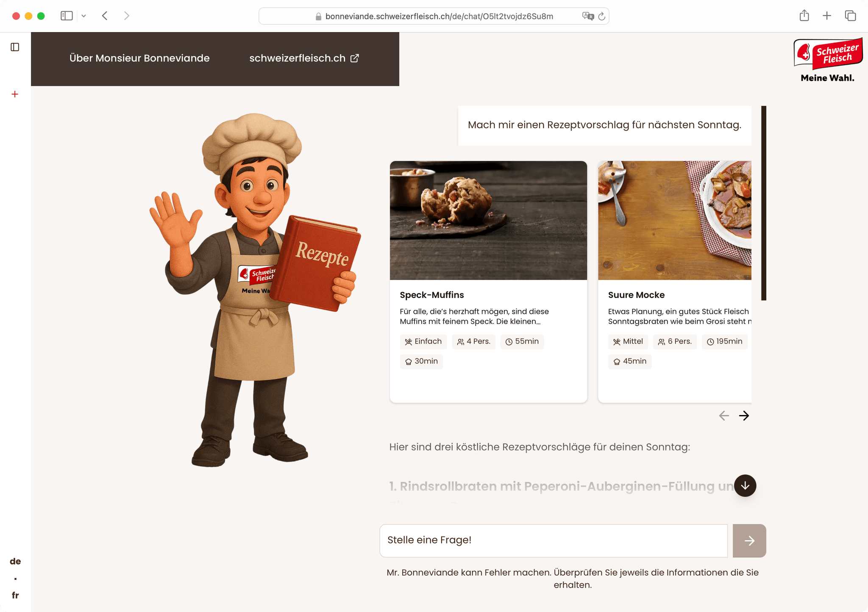Click the external link icon beside schweizerfleisch.ch

pos(355,58)
